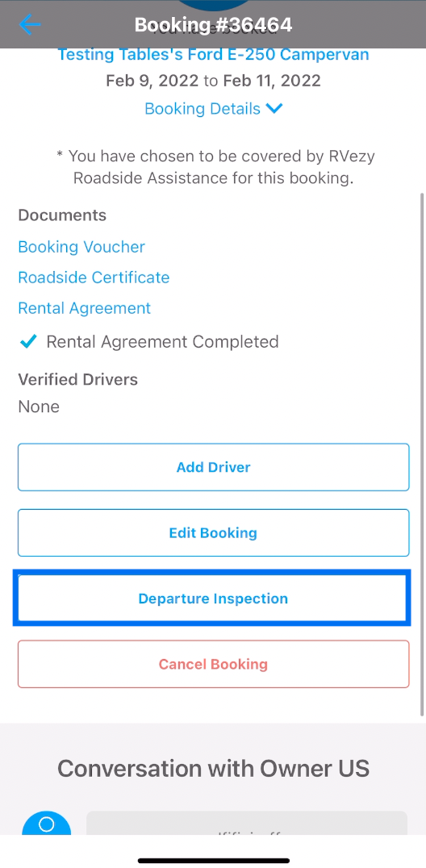
Task: Open the Booking Voucher document
Action: click(x=81, y=247)
